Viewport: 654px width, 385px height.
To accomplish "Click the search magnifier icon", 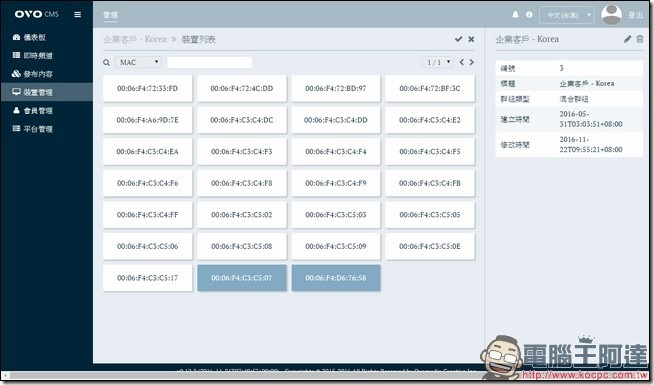I will [x=106, y=63].
